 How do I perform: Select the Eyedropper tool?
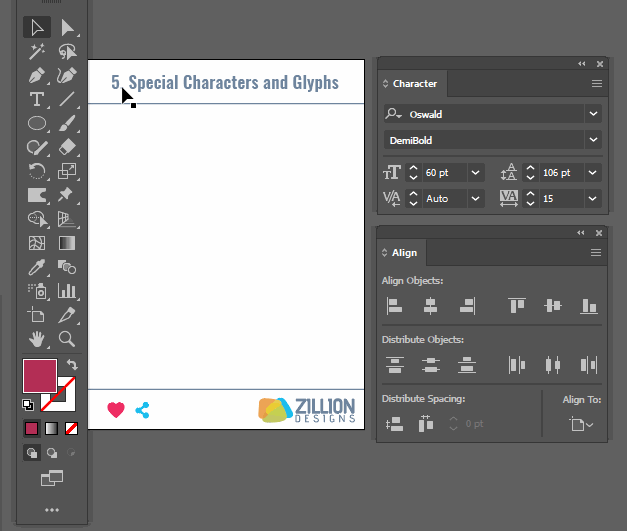37,267
